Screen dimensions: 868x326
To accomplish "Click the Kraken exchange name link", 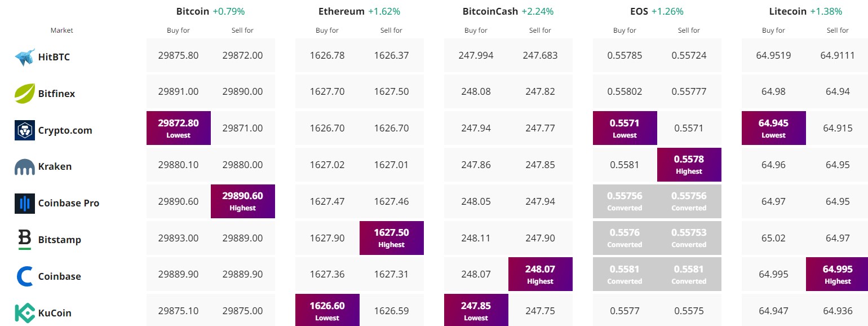I will (x=55, y=167).
